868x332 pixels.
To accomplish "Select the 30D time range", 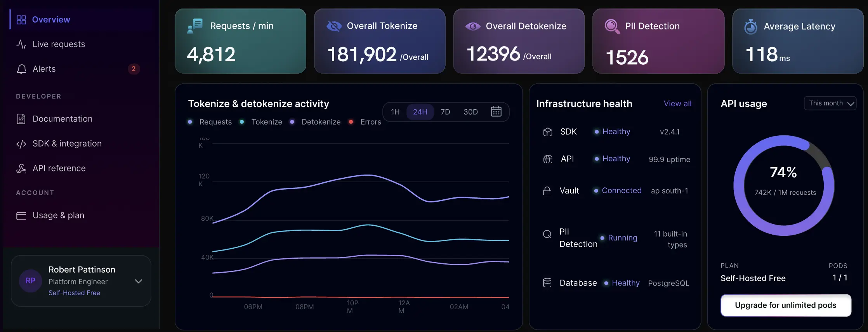I will click(x=470, y=112).
